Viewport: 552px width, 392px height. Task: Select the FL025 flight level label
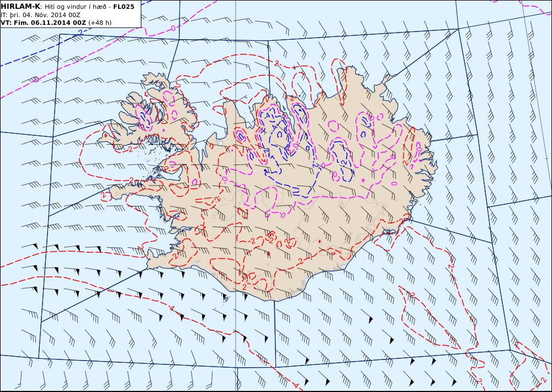point(124,7)
